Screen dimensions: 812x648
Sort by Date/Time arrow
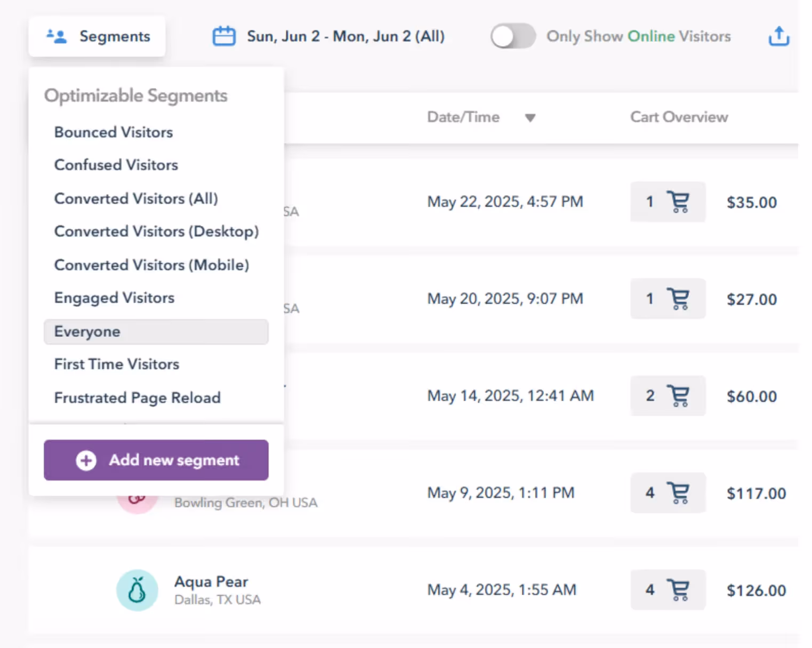tap(529, 118)
